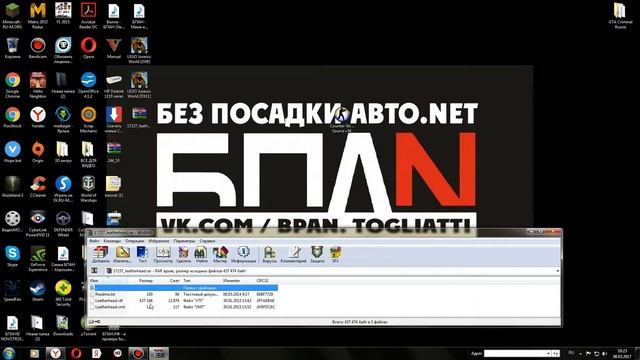Image resolution: width=640 pixels, height=360 pixels.
Task: Click the WinRAR SFX toolbar icon
Action: pyautogui.click(x=336, y=254)
